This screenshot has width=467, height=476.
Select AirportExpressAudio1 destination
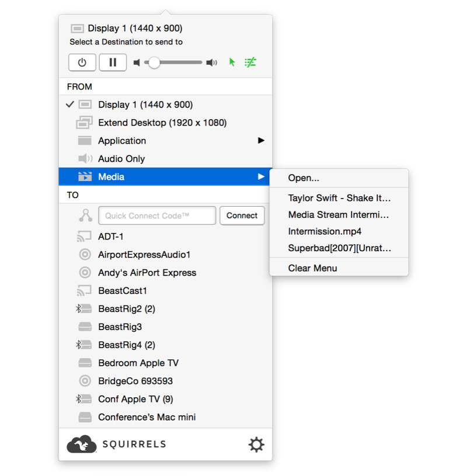point(165,255)
